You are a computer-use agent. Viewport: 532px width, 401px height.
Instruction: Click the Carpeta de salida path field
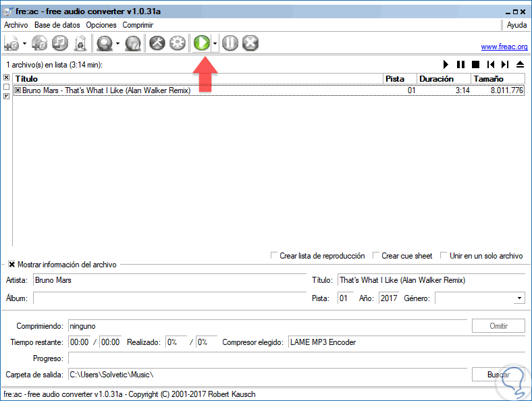[268, 375]
